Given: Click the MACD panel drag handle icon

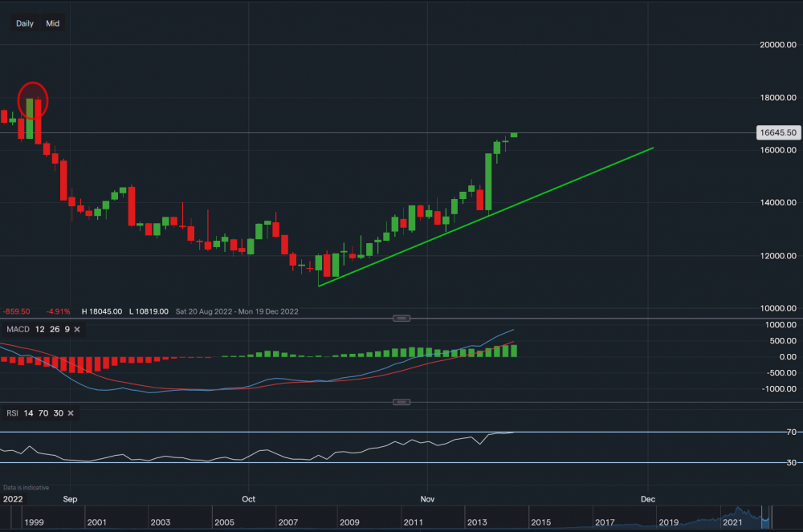Looking at the screenshot, I should 401,318.
